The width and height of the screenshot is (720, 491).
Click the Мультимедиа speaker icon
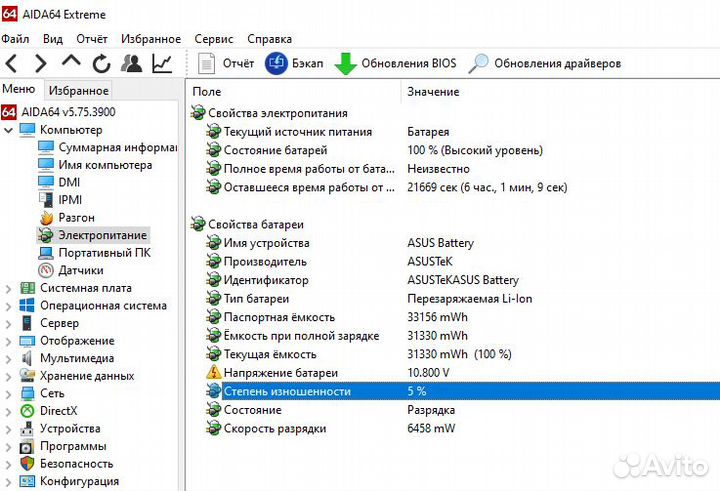pos(27,358)
